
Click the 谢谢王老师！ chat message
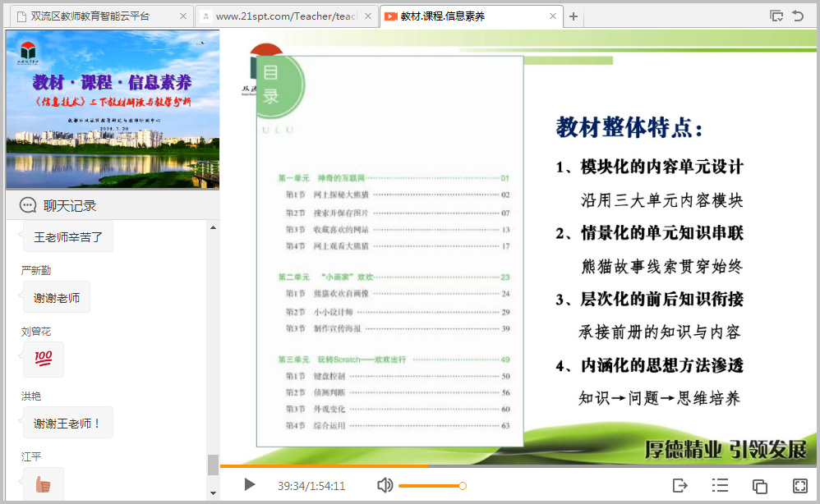[67, 424]
